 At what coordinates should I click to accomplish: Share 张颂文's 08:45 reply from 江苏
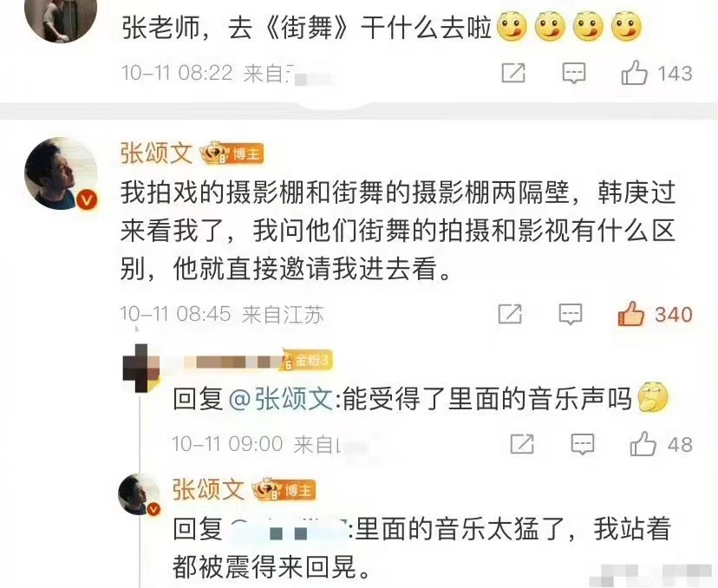click(510, 314)
